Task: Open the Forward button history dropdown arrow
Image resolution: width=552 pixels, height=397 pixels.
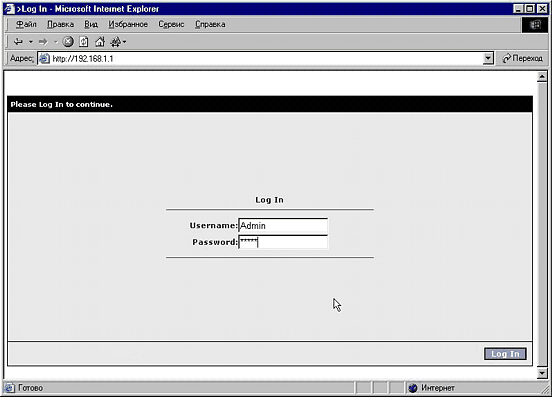Action: coord(56,42)
